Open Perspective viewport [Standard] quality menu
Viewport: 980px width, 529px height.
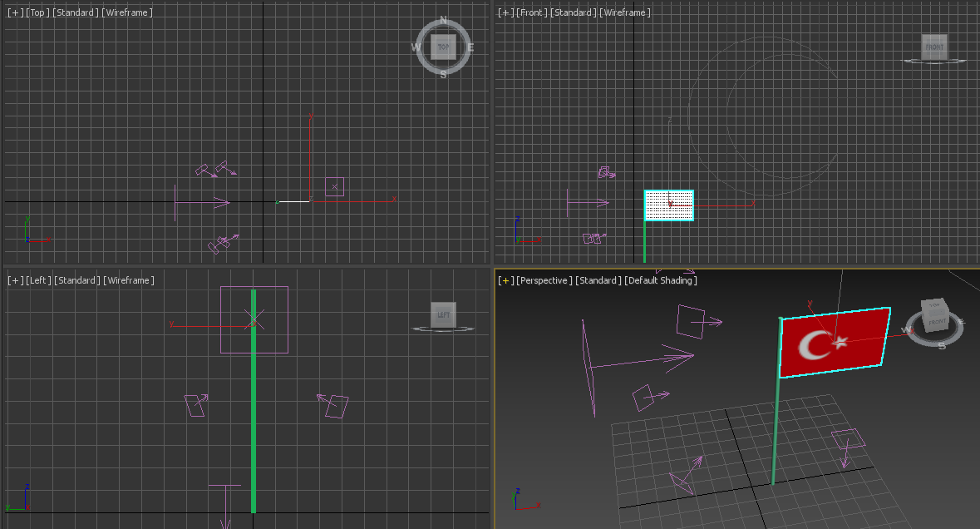[598, 280]
